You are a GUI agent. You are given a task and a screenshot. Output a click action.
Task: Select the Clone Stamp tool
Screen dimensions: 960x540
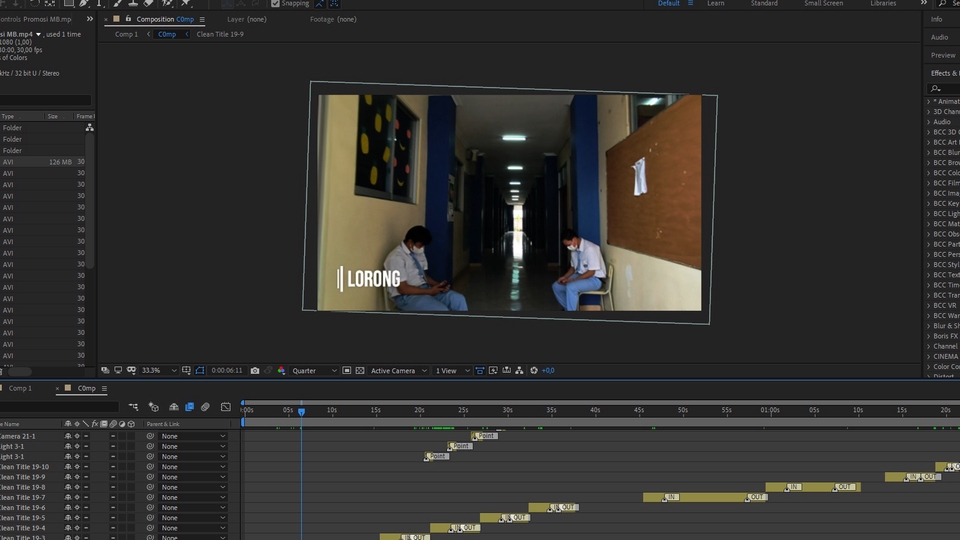pyautogui.click(x=133, y=3)
